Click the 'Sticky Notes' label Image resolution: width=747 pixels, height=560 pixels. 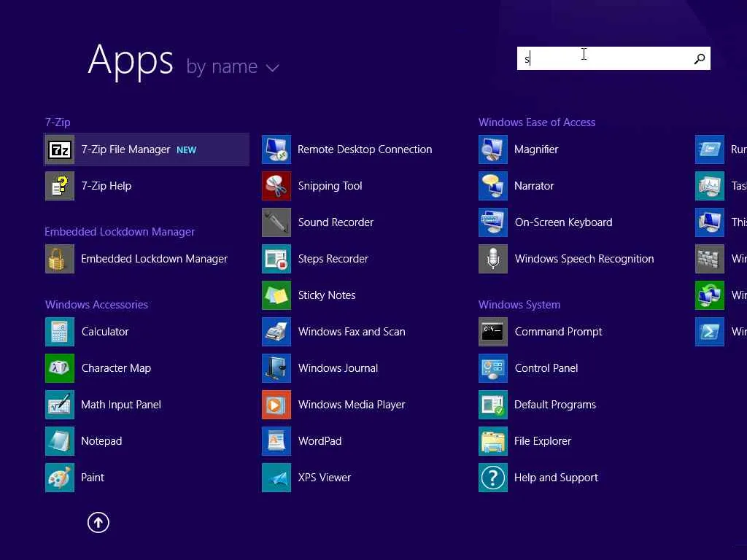pos(327,295)
